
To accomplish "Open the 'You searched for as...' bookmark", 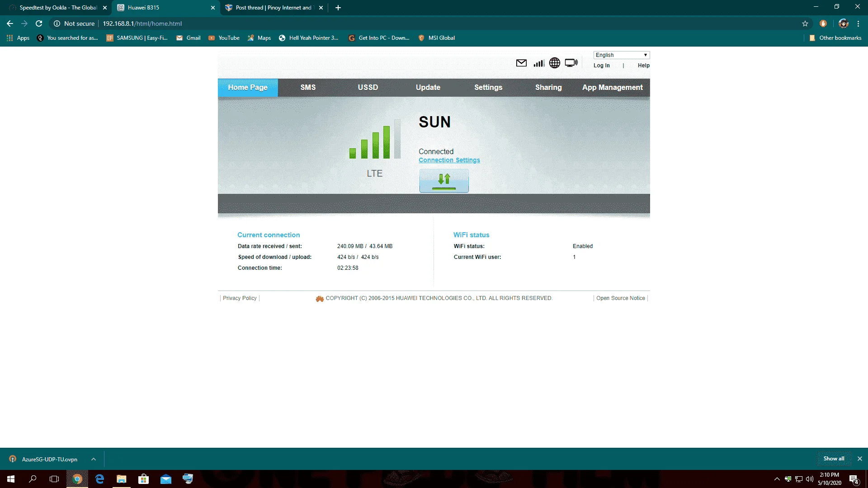I will pos(68,38).
